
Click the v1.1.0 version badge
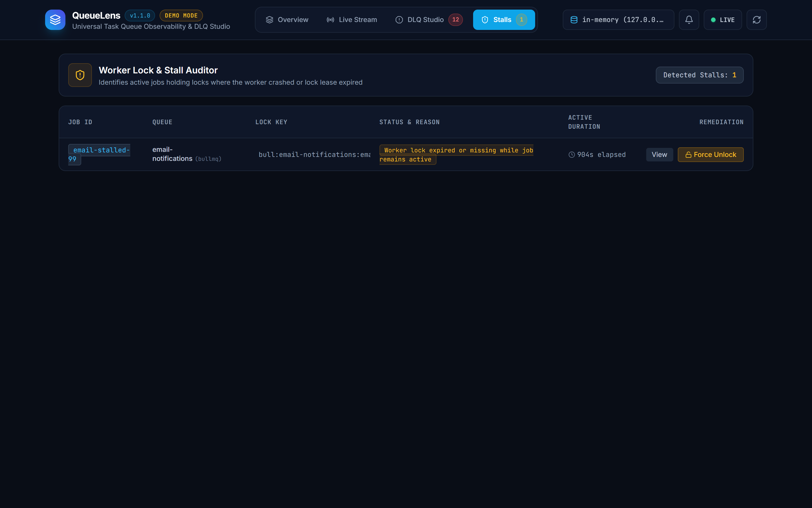140,16
